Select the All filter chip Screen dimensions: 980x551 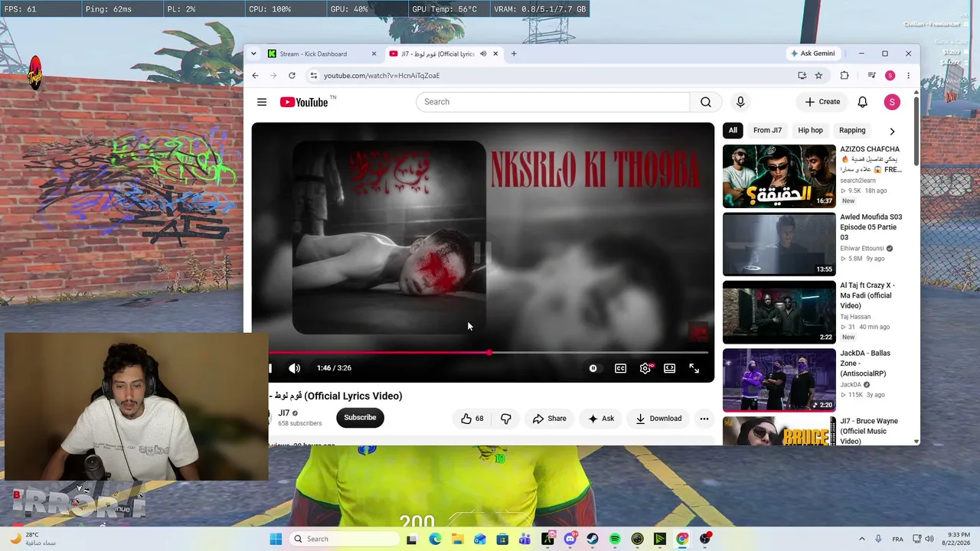733,130
